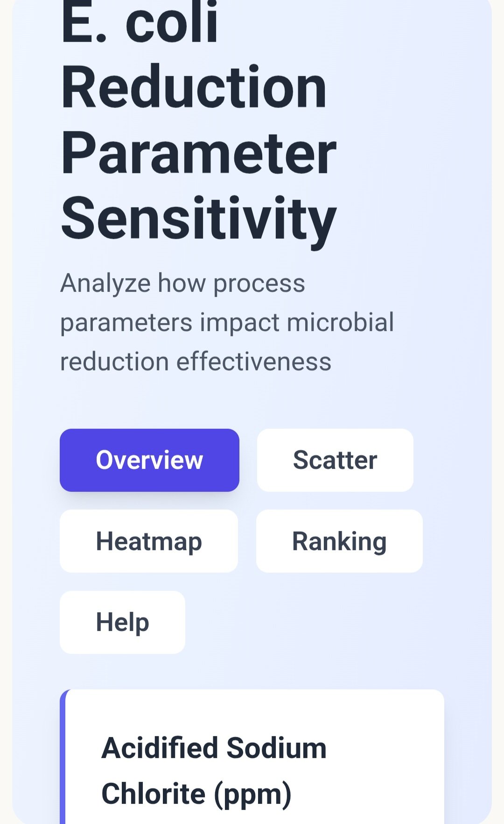
Task: Go to the Ranking tab
Action: click(339, 541)
